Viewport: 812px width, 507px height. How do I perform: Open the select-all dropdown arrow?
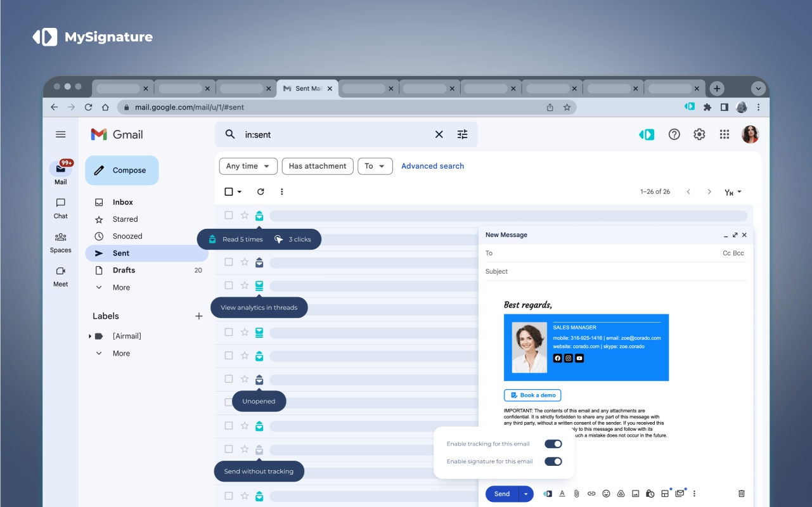240,191
